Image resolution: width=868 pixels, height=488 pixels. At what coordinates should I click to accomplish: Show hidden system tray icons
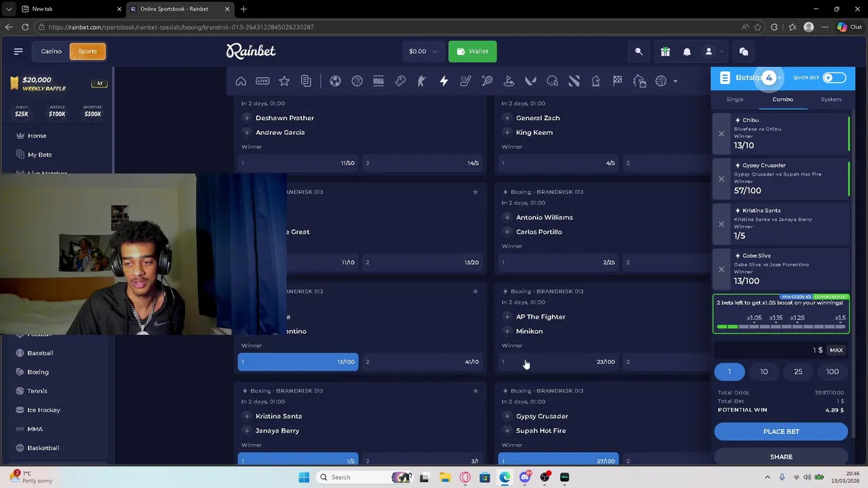coord(768,477)
